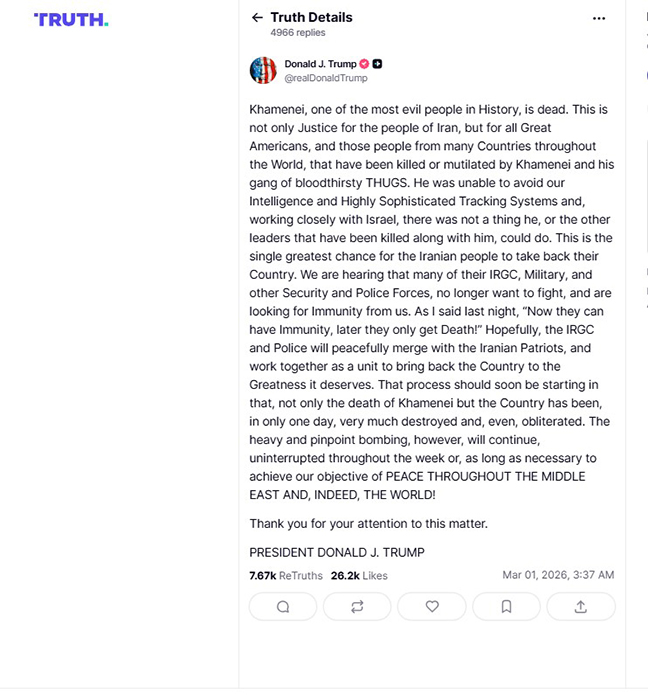
Task: Like the post with the heart icon
Action: click(x=432, y=606)
